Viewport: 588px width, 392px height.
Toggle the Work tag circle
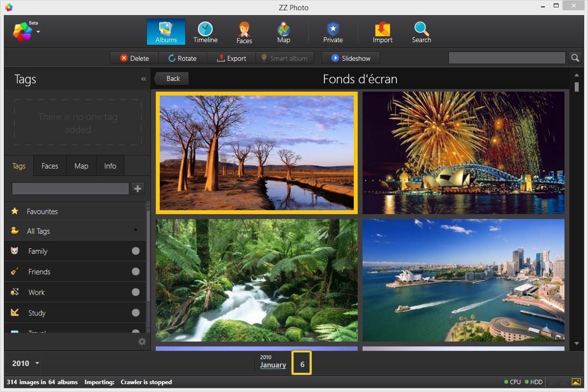(x=136, y=293)
